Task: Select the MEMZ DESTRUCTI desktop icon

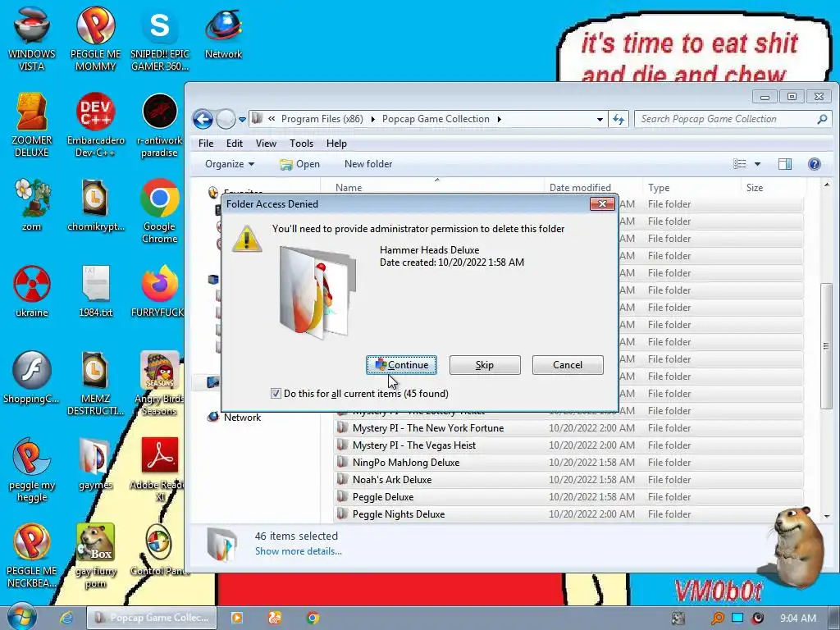Action: tap(95, 384)
